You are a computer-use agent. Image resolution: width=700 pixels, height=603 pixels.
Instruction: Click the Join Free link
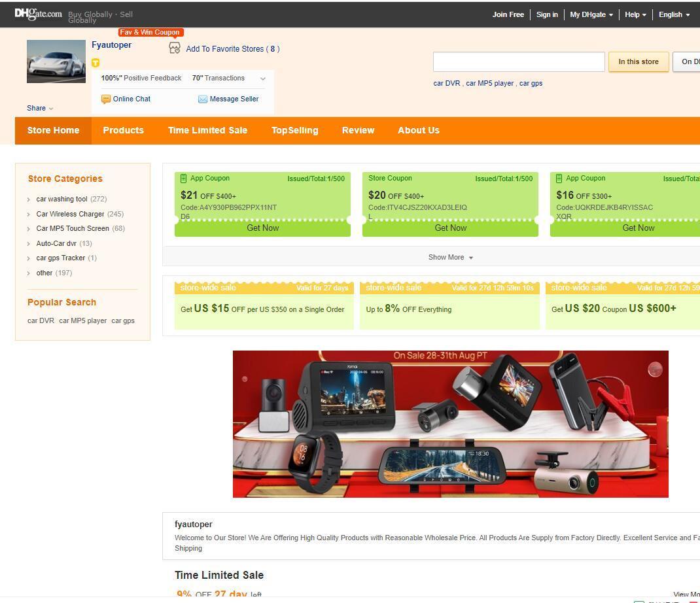coord(508,14)
